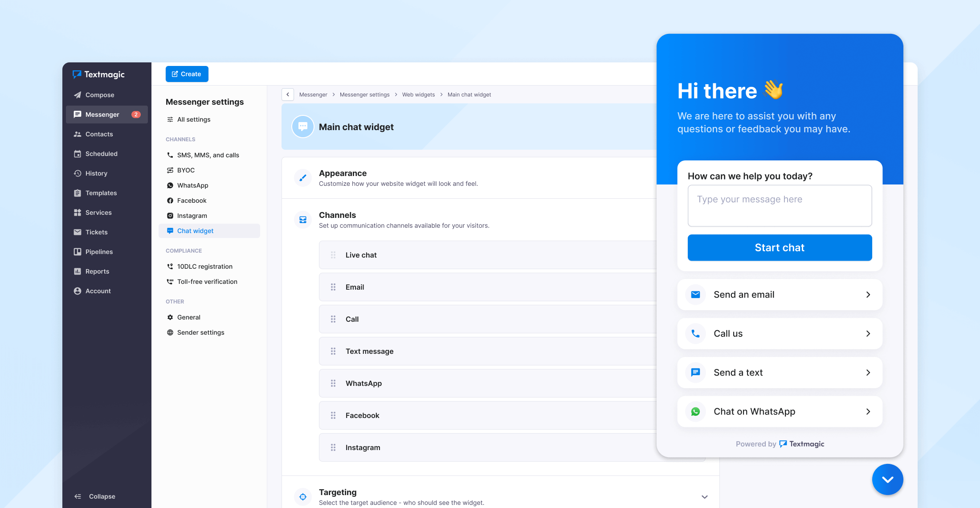The width and height of the screenshot is (980, 508).
Task: Click the WhatsApp icon in settings menu
Action: (x=170, y=185)
